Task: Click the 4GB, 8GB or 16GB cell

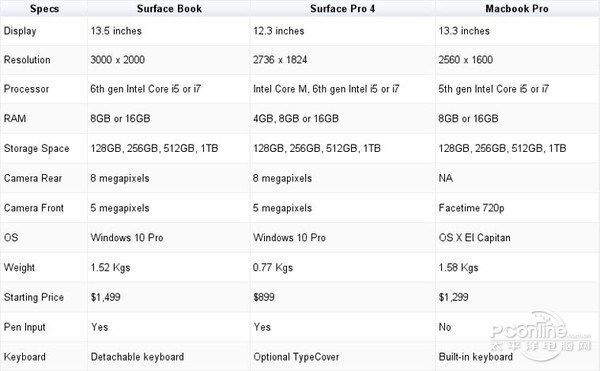Action: click(296, 119)
